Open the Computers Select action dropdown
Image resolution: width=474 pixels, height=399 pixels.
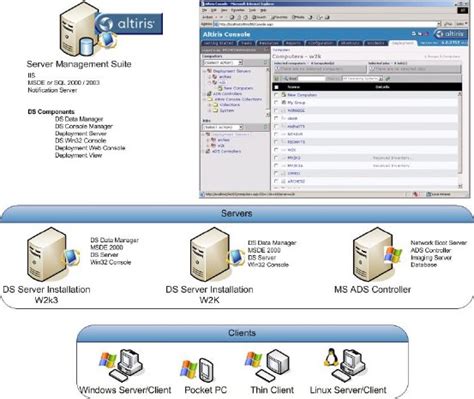click(223, 63)
